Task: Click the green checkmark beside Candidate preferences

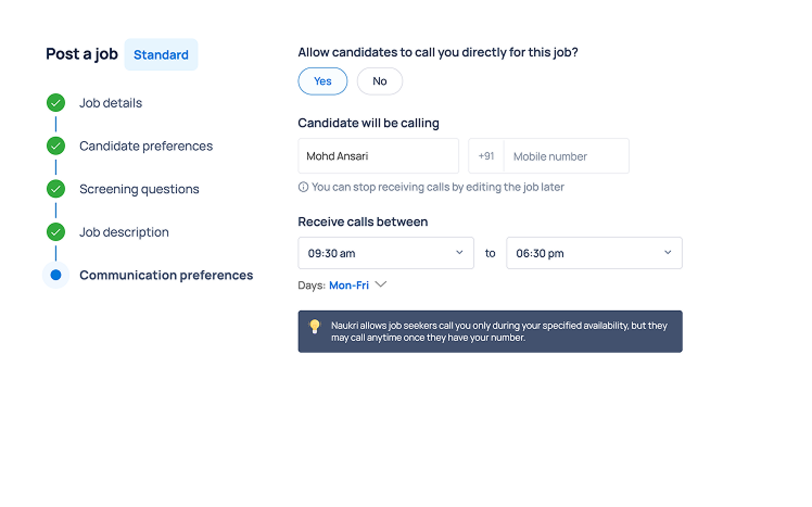Action: [x=55, y=145]
